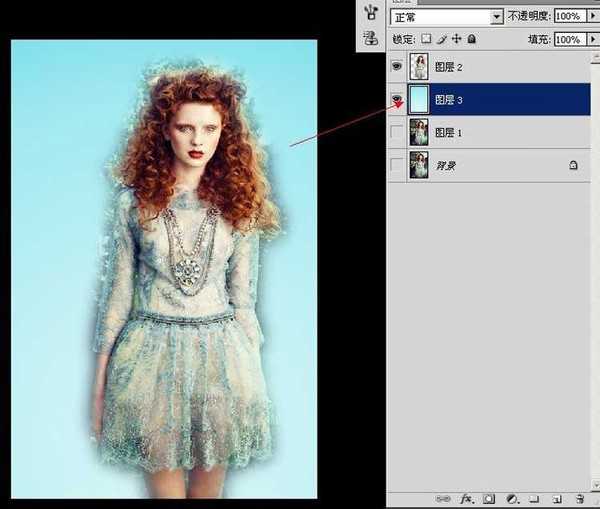Click the opacity percentage field
The width and height of the screenshot is (600, 509).
point(568,17)
